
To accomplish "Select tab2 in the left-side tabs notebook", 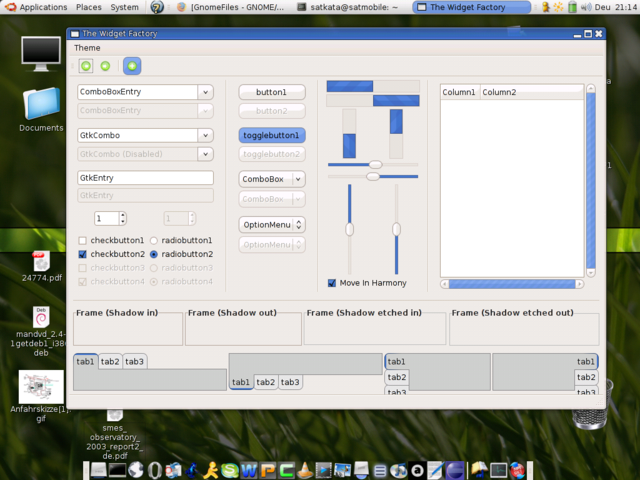I will coord(397,377).
